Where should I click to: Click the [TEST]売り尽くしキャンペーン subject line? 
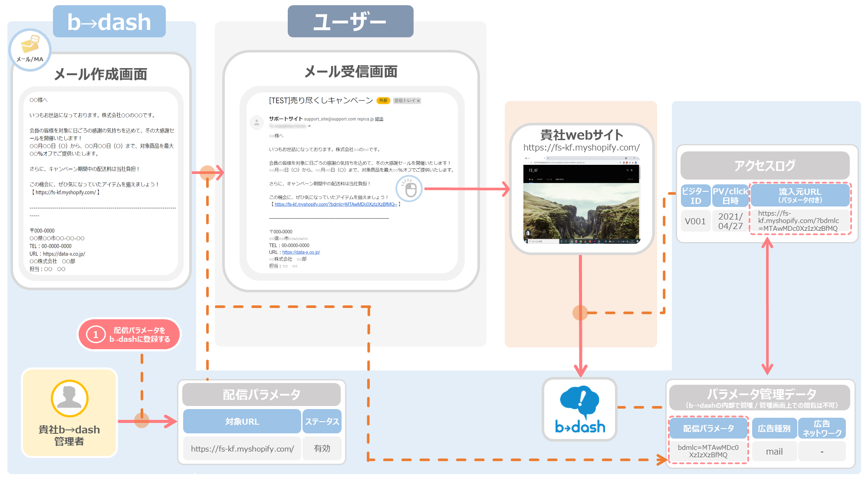point(321,100)
